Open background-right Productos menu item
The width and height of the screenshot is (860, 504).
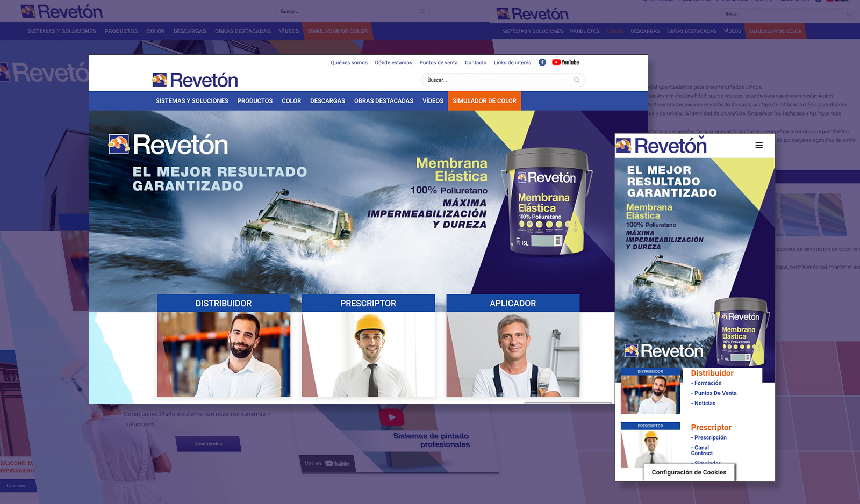coord(585,31)
